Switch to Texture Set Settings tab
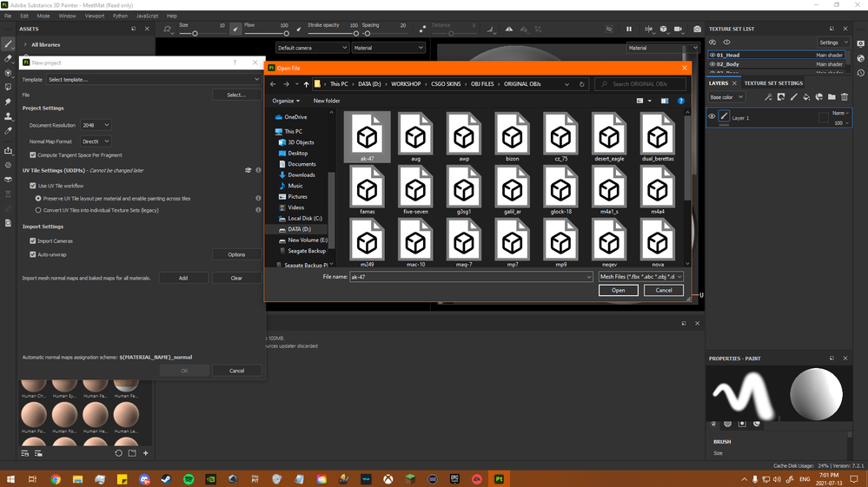The image size is (868, 487). point(772,83)
